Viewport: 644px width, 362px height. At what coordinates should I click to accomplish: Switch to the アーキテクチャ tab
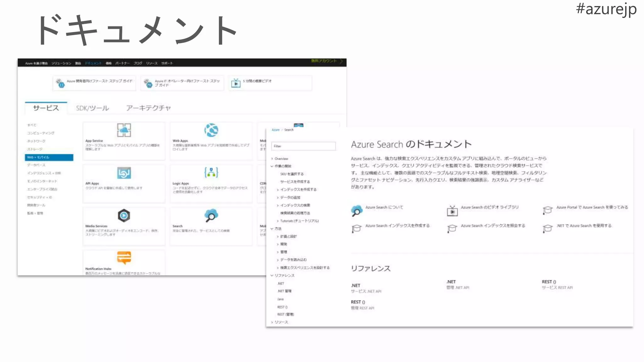(148, 108)
